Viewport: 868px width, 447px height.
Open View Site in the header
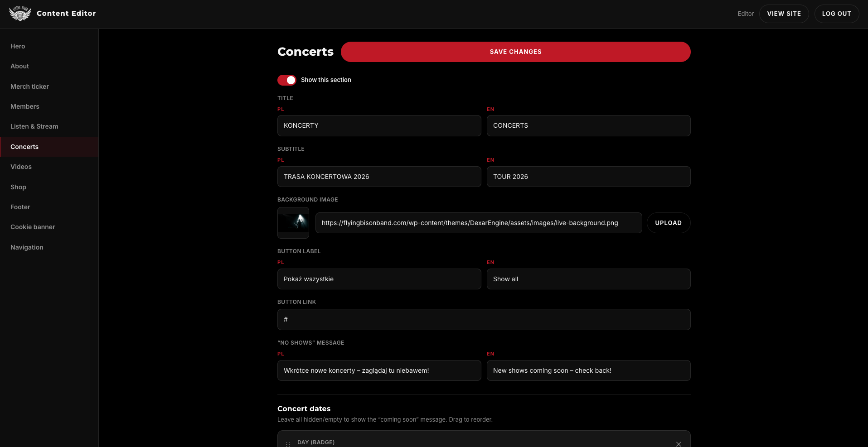(x=784, y=14)
